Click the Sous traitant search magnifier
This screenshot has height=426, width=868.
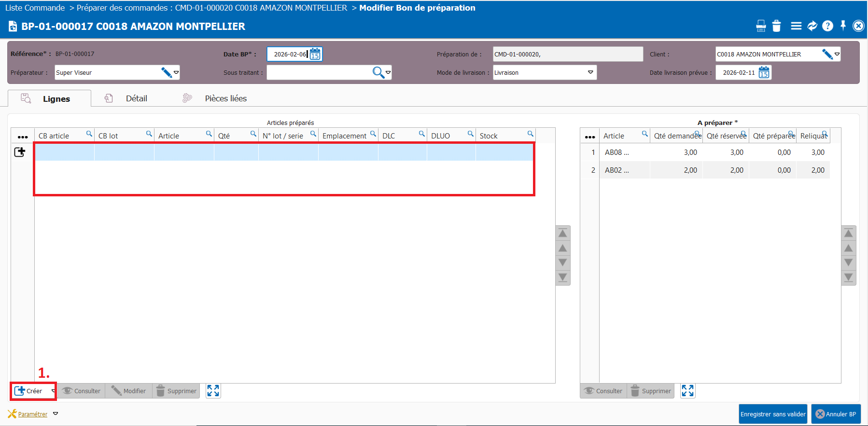(378, 72)
